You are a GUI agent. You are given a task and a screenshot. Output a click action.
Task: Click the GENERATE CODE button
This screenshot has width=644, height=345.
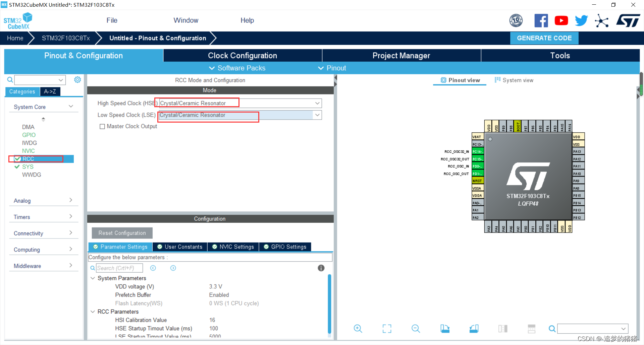click(544, 38)
